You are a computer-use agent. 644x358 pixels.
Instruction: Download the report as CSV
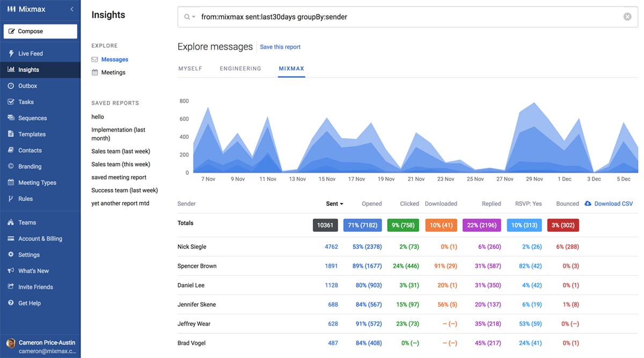click(609, 203)
